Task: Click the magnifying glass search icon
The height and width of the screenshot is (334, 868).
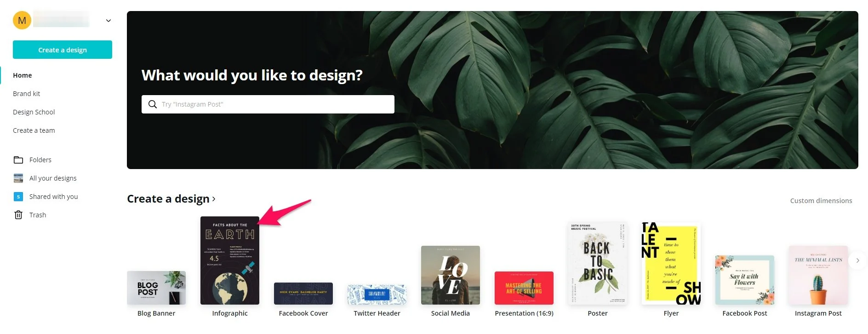Action: click(153, 104)
